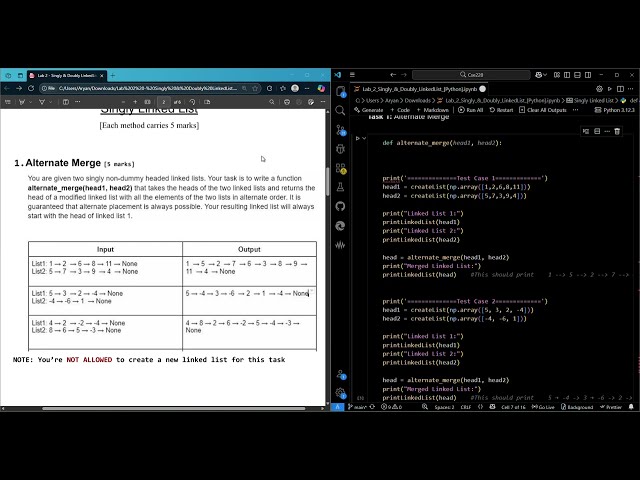The width and height of the screenshot is (640, 480).
Task: Search in the PDF toolbar
Action: 271,102
